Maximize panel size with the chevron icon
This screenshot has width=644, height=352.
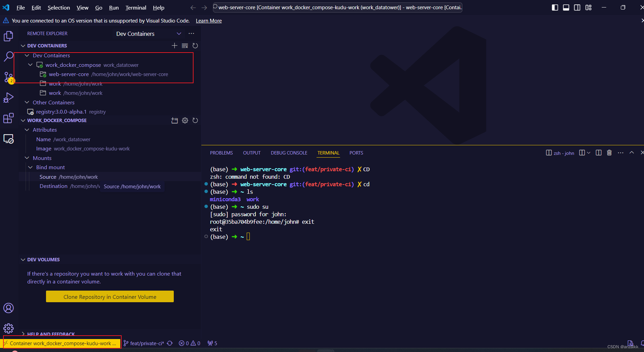point(632,152)
